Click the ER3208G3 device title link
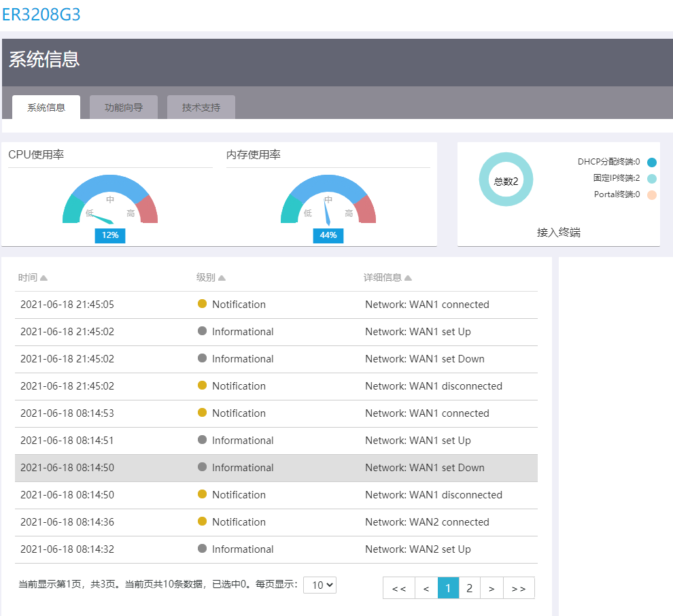 point(41,14)
